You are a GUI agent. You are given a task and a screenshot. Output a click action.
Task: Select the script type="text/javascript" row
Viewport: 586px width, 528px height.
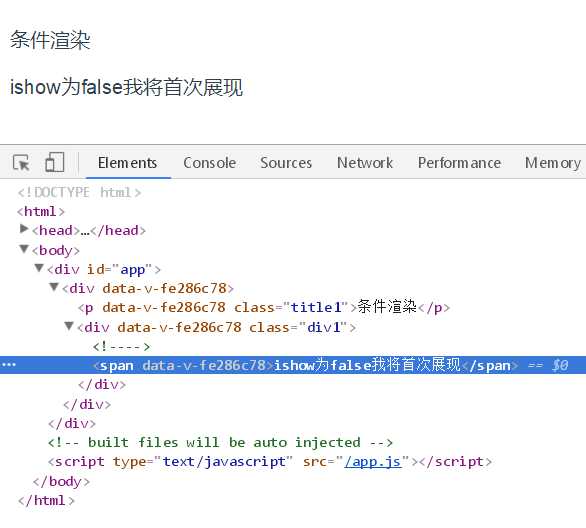click(270, 462)
